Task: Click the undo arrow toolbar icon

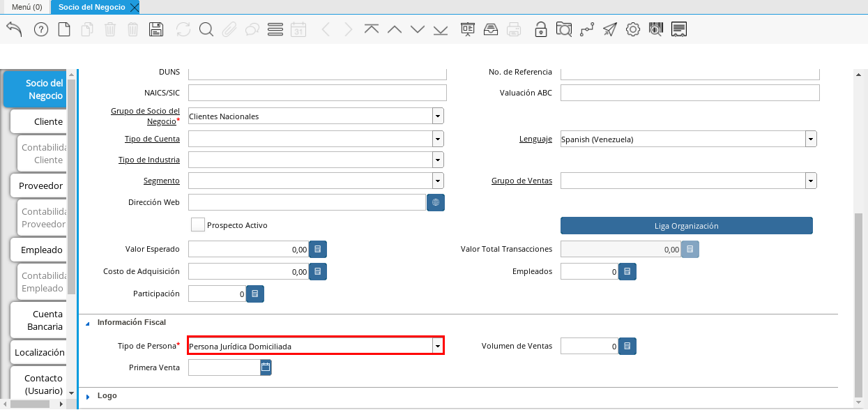Action: [14, 29]
